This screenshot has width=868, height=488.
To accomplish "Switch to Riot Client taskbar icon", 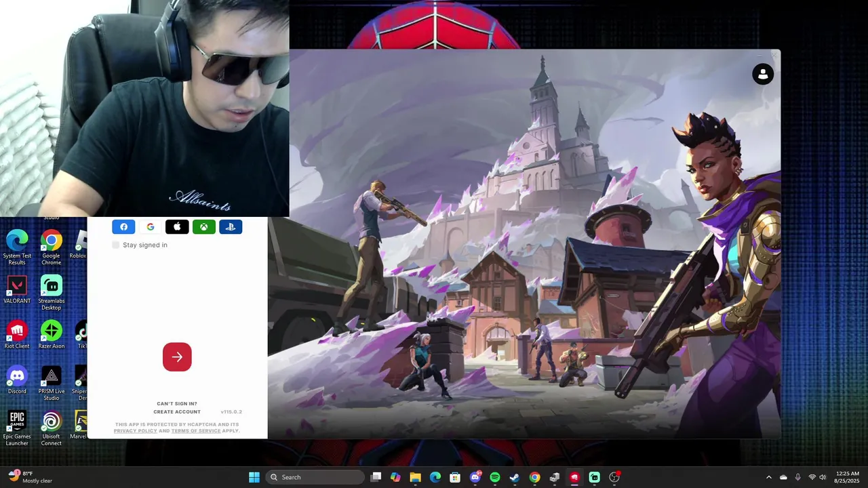I will point(574,477).
